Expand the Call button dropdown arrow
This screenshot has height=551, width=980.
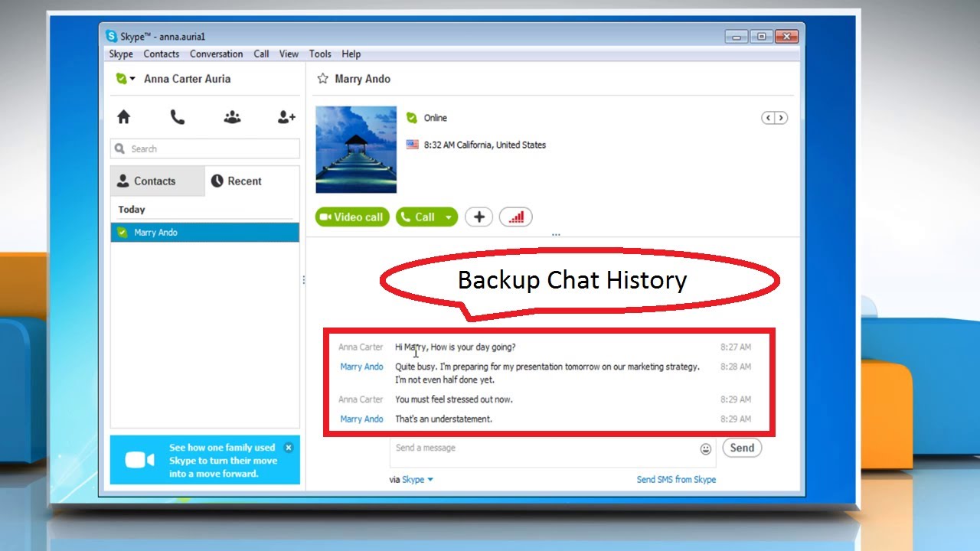pyautogui.click(x=449, y=217)
